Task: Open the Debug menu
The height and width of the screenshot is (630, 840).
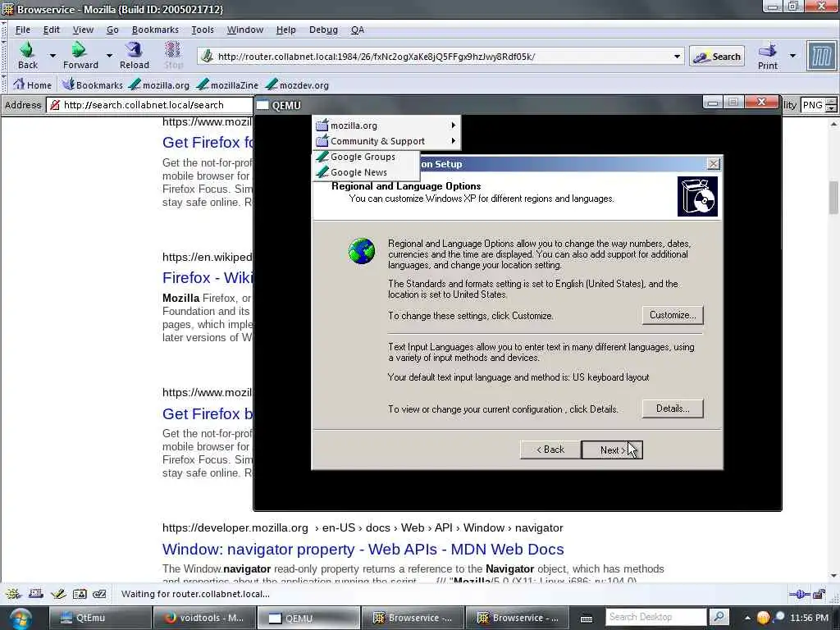Action: [323, 30]
